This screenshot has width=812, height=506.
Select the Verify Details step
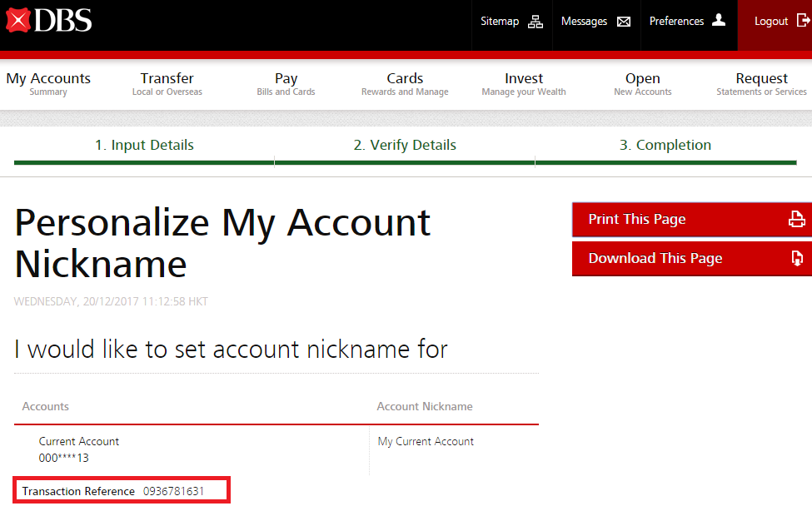pyautogui.click(x=405, y=145)
